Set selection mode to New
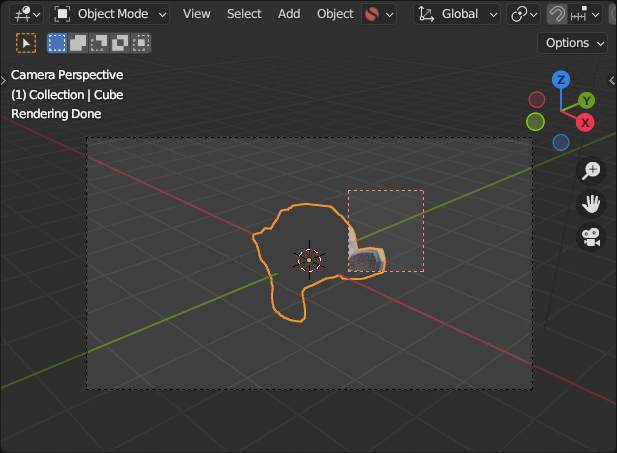Screen dimensions: 617x453 coord(57,43)
